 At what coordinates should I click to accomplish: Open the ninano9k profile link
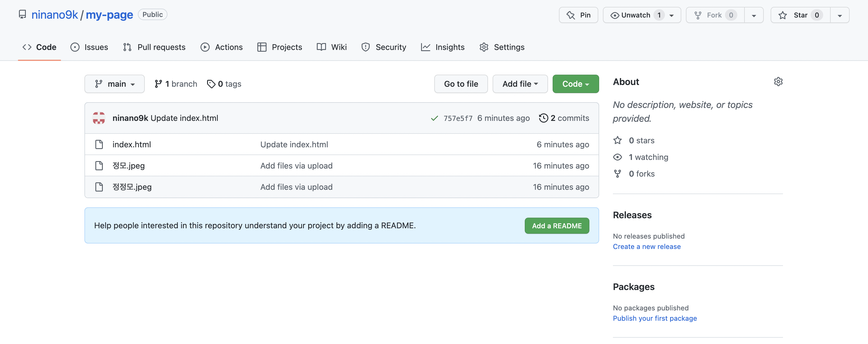point(55,14)
